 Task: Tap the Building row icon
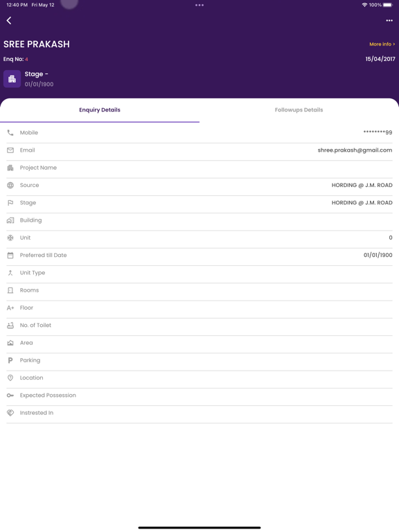pos(10,220)
